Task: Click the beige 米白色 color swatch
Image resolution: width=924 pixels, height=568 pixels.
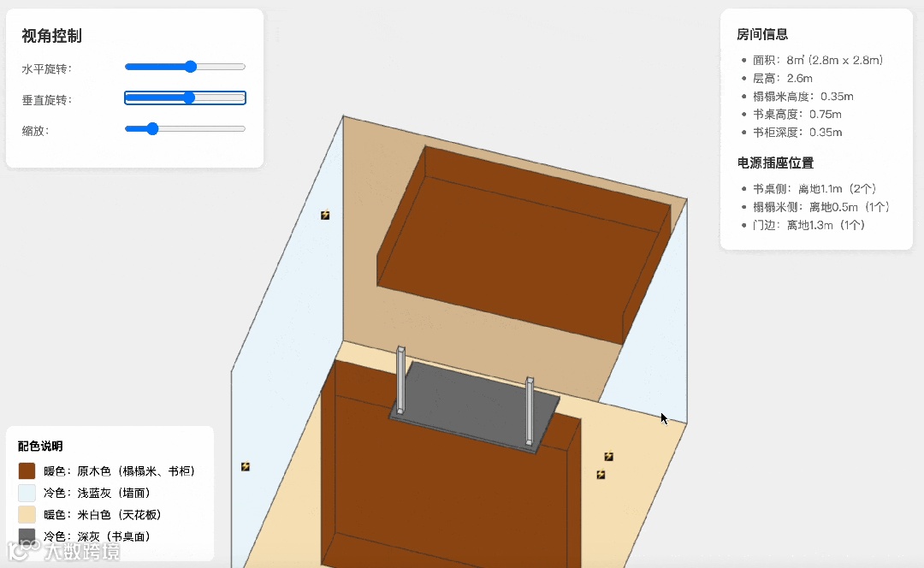Action: pos(27,514)
